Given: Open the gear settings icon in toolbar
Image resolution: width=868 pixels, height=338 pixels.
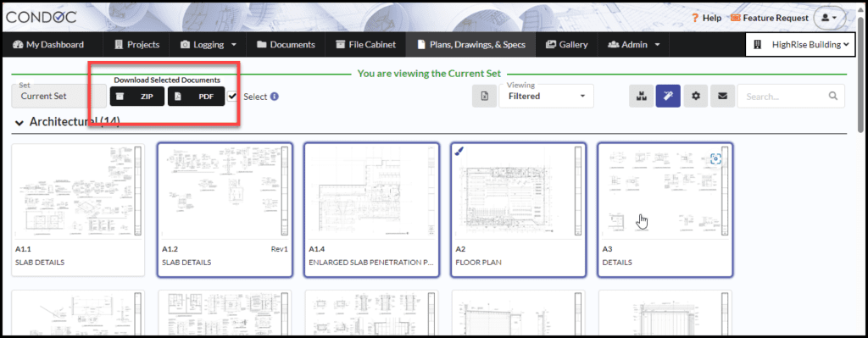Looking at the screenshot, I should [696, 97].
